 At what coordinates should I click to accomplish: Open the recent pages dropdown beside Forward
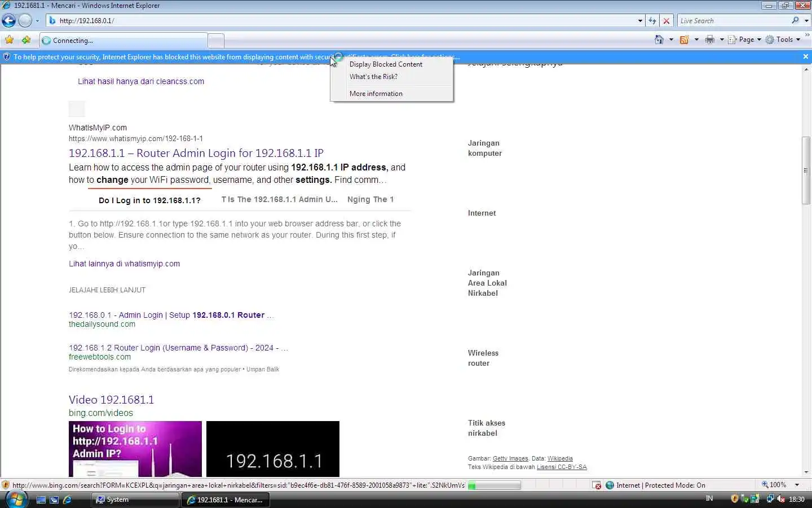[x=37, y=21]
